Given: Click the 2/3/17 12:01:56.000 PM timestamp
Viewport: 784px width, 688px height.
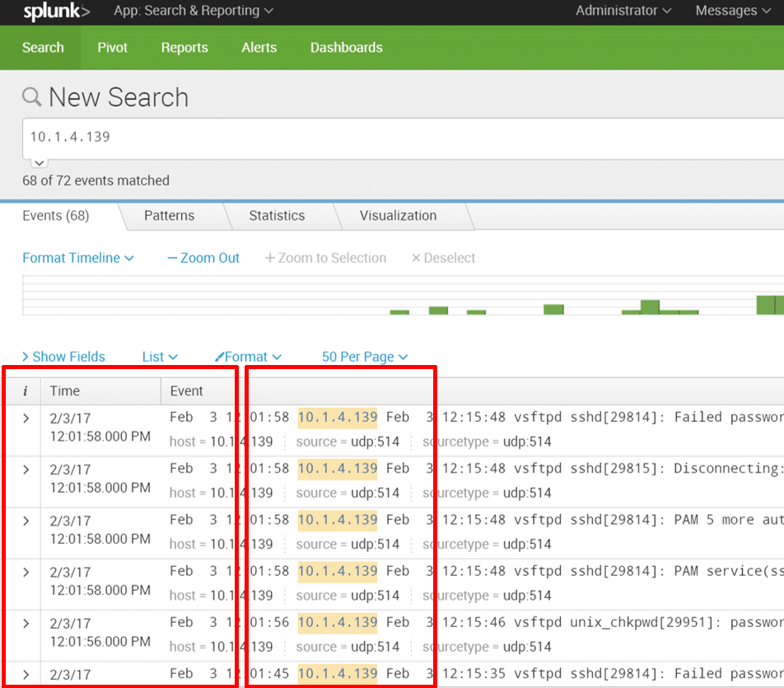Looking at the screenshot, I should (100, 633).
